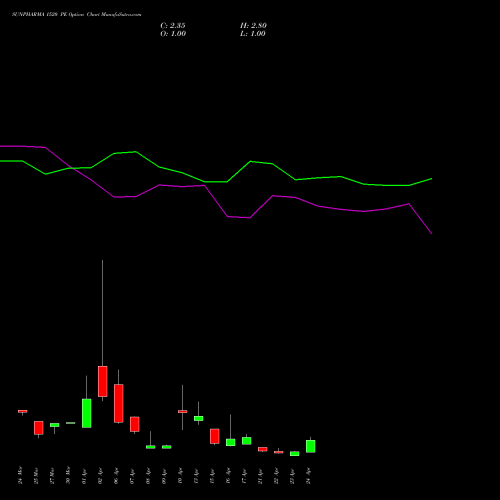
Task: Click the green indicator line
Action: [216, 182]
